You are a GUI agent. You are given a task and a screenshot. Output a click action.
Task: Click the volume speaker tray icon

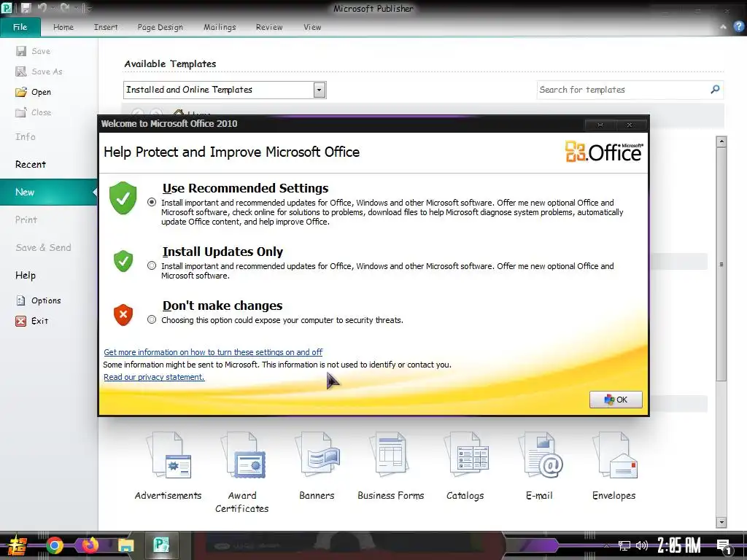tap(642, 545)
